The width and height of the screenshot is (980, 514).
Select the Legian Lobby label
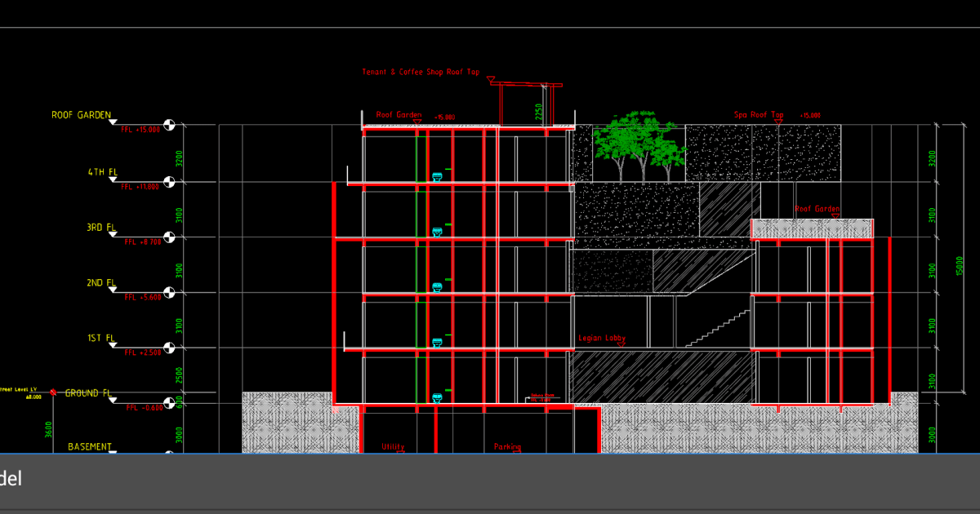pos(601,336)
